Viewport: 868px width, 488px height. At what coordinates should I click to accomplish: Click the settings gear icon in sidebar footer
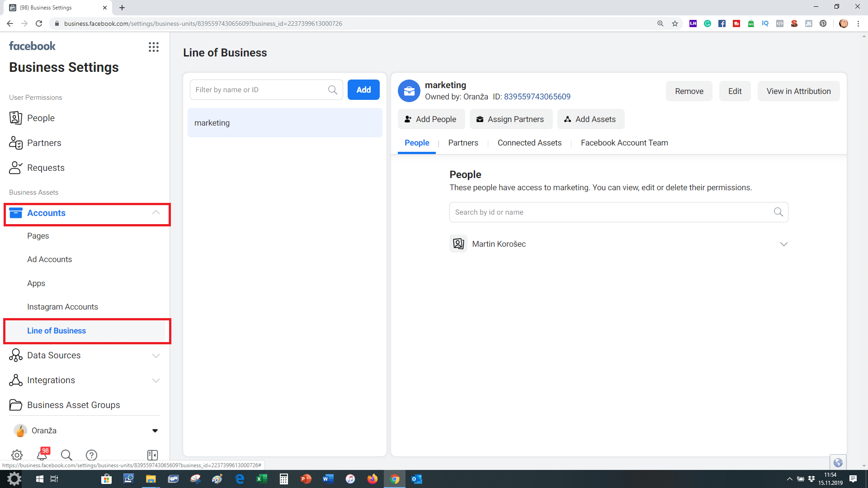pyautogui.click(x=17, y=455)
